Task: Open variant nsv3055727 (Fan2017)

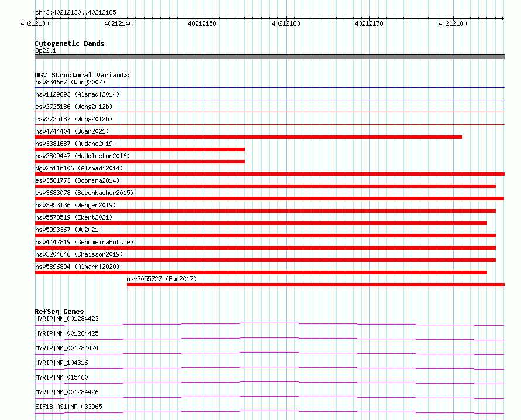Action: [162, 279]
